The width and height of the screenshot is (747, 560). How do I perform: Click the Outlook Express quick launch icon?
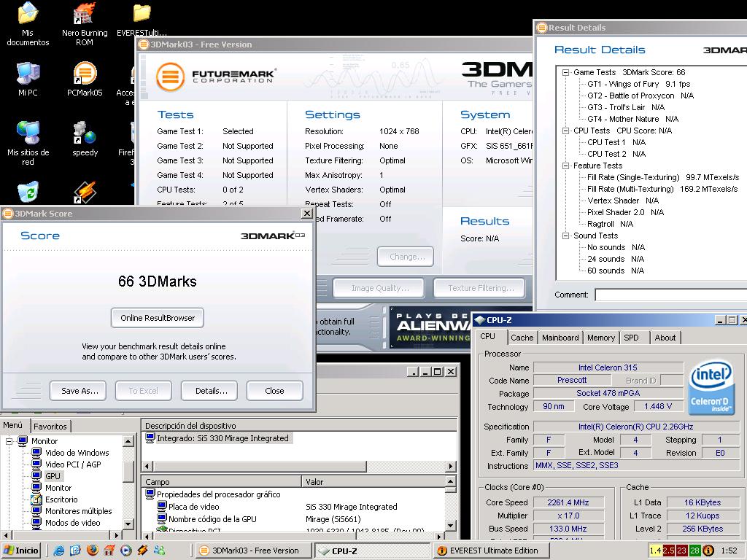click(76, 551)
